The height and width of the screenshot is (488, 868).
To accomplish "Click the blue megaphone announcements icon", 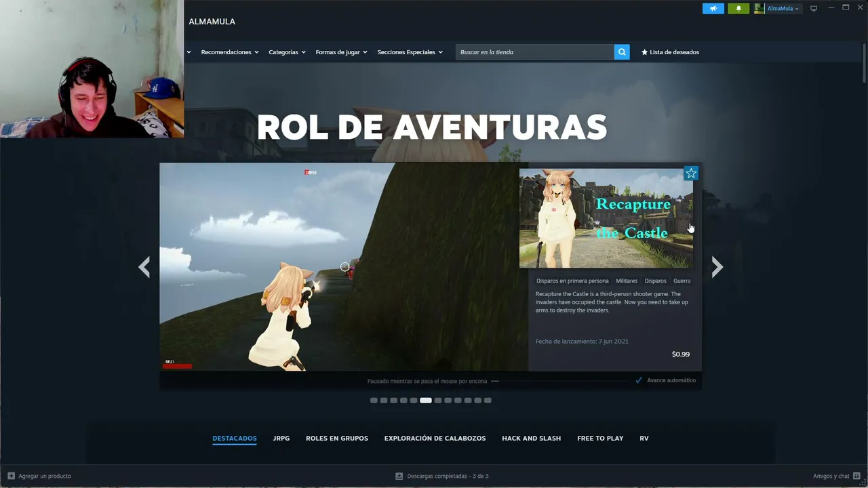I will pyautogui.click(x=713, y=9).
